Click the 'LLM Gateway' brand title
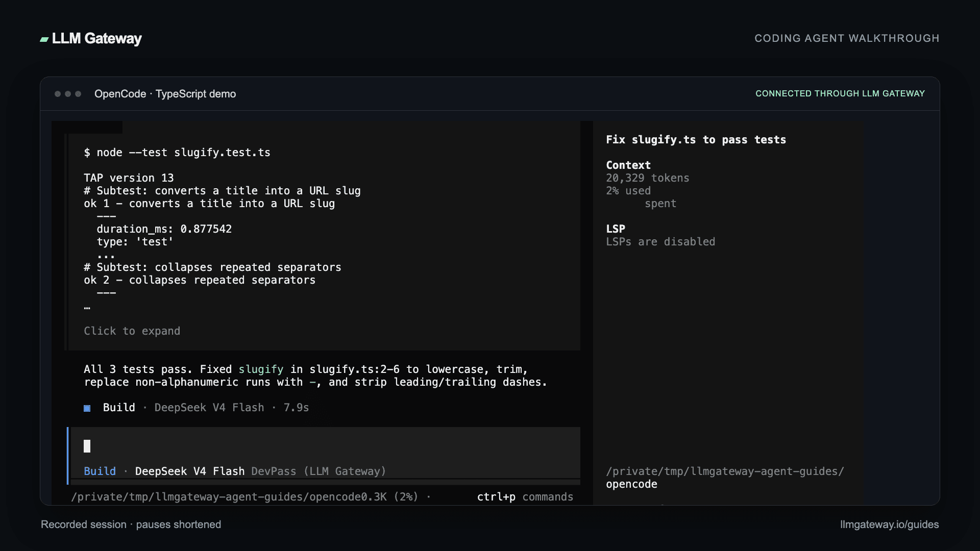Image resolution: width=980 pixels, height=551 pixels. pos(96,39)
